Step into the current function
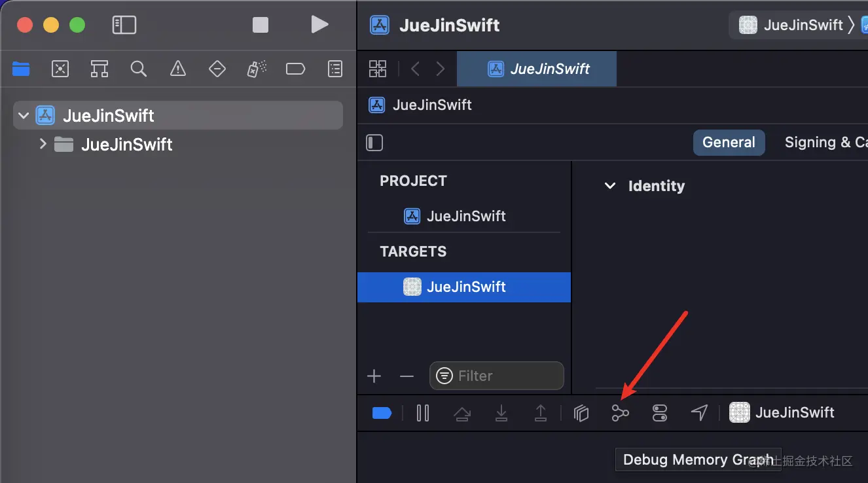This screenshot has height=483, width=868. 501,413
